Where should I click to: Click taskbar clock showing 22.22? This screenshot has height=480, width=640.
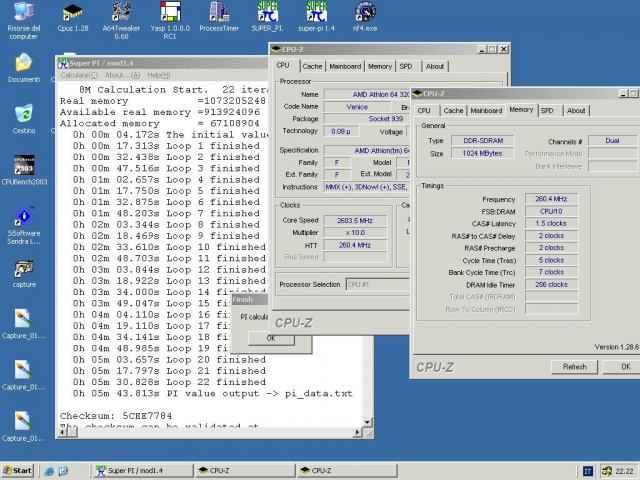(624, 471)
